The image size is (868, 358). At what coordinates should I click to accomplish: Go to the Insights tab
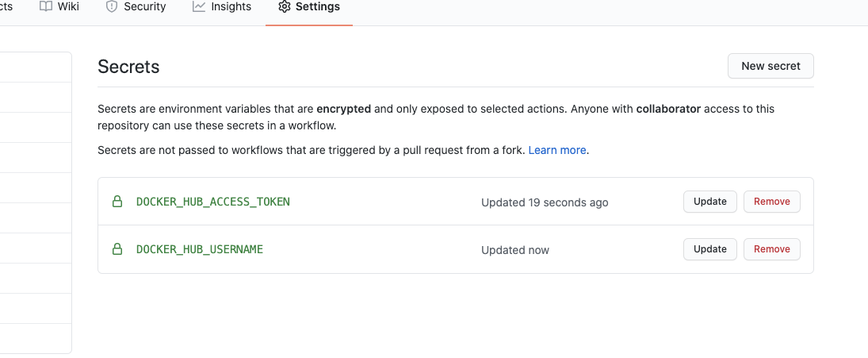pos(231,6)
